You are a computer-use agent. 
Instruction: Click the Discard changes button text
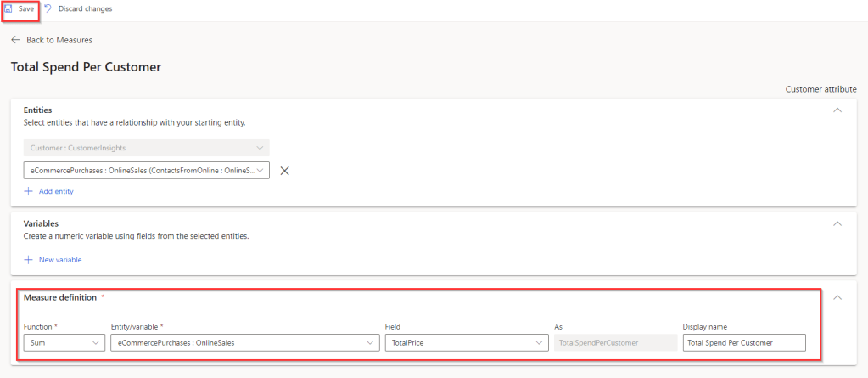pos(85,8)
